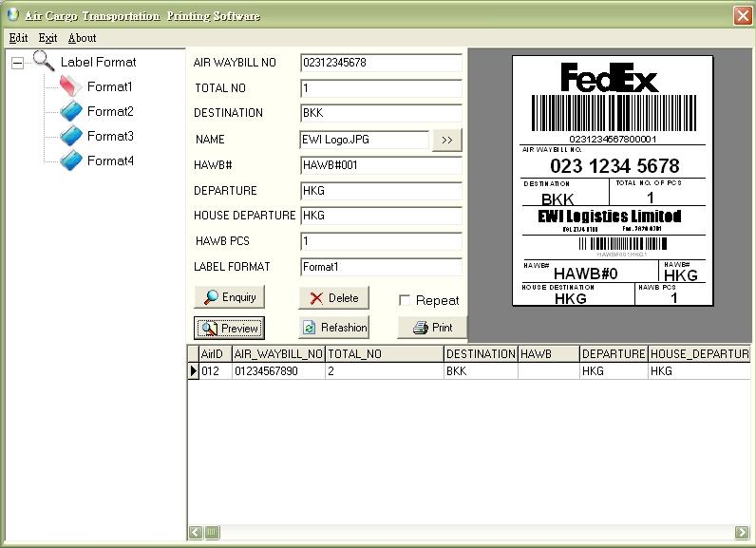Open the Exit menu
Viewport: 756px width, 548px height.
(47, 38)
